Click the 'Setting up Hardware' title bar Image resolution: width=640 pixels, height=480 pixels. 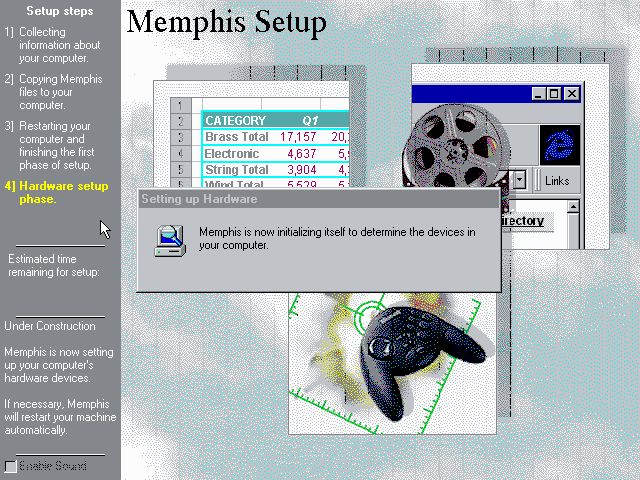pyautogui.click(x=319, y=199)
